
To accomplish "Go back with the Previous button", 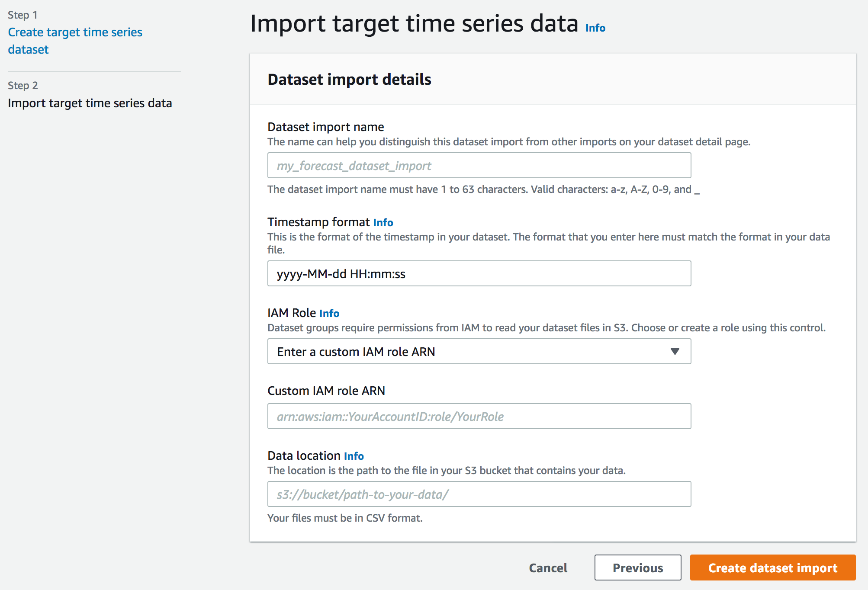I will [638, 568].
